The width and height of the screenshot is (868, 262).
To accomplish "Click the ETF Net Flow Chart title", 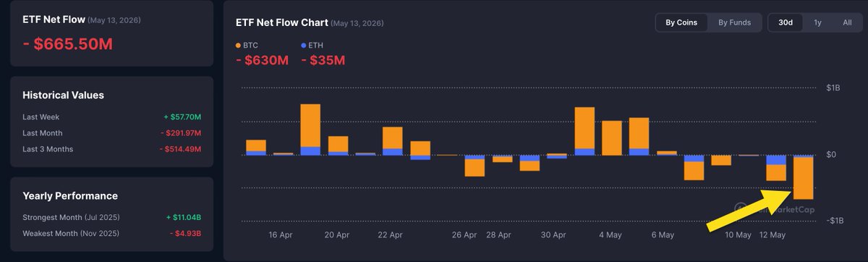I will pyautogui.click(x=282, y=22).
